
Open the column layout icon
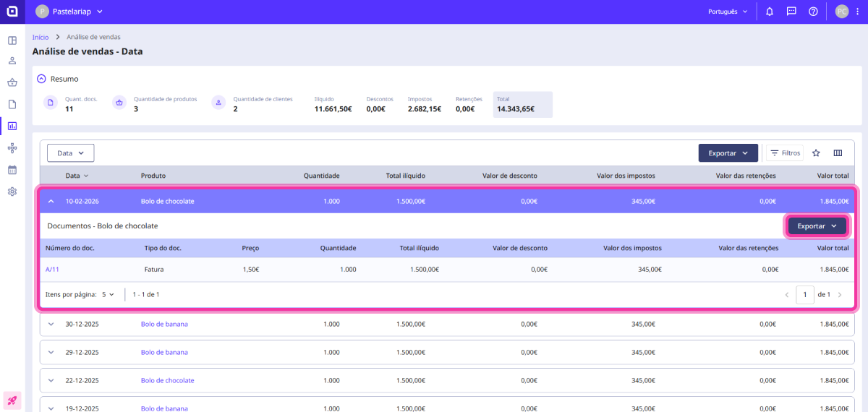point(838,153)
